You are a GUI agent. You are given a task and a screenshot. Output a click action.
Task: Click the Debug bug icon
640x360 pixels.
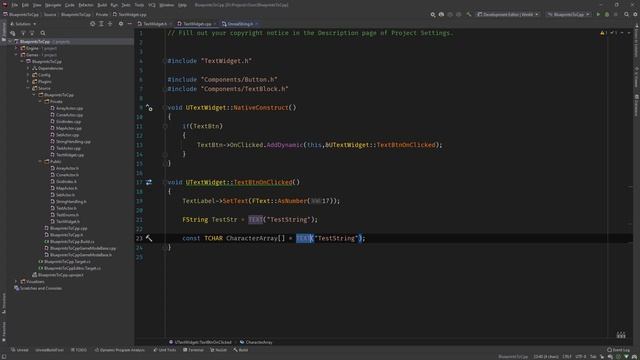(607, 14)
